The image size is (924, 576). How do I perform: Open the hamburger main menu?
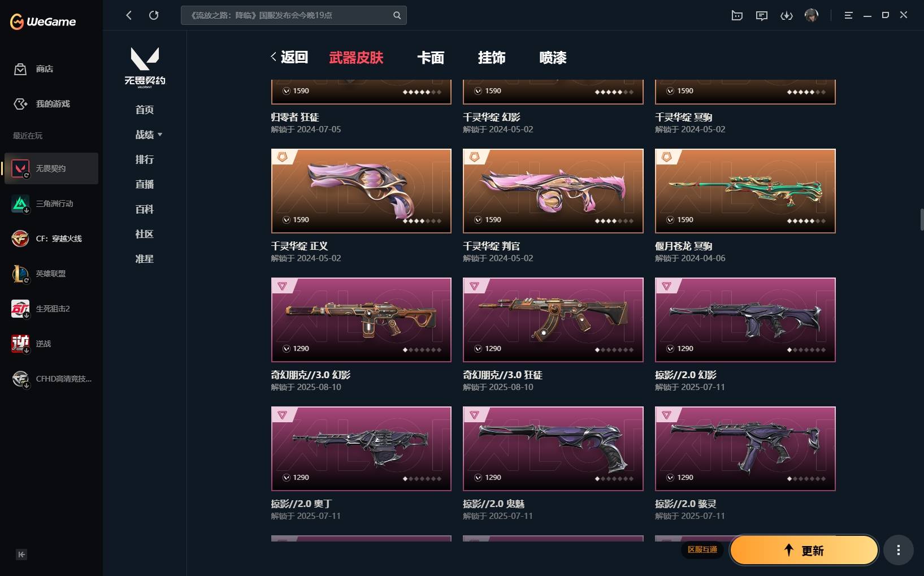click(848, 15)
